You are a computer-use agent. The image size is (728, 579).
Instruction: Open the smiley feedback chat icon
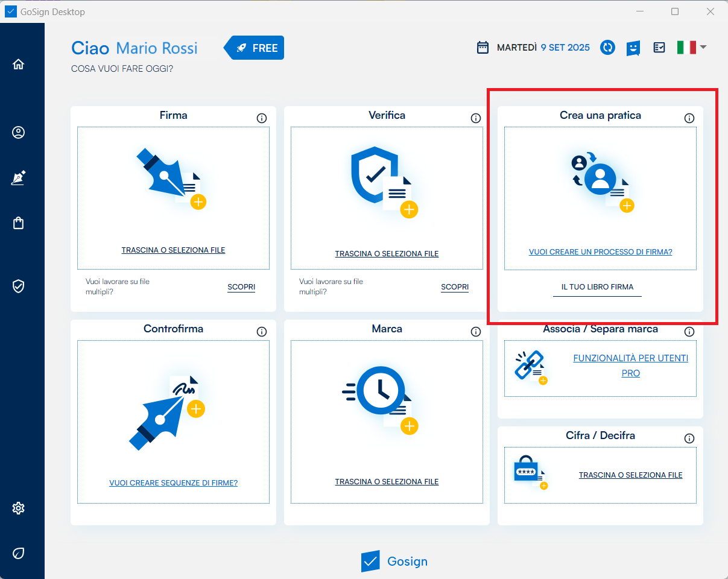click(x=633, y=48)
